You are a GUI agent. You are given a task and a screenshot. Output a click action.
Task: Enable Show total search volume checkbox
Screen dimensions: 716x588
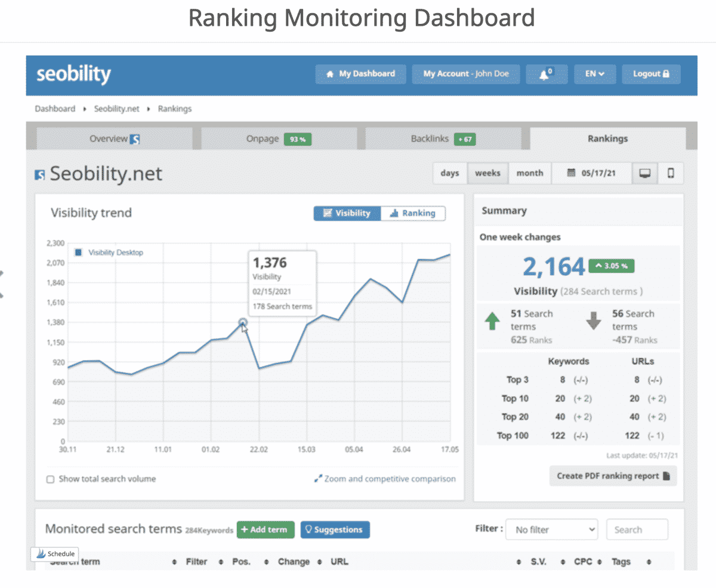(51, 479)
